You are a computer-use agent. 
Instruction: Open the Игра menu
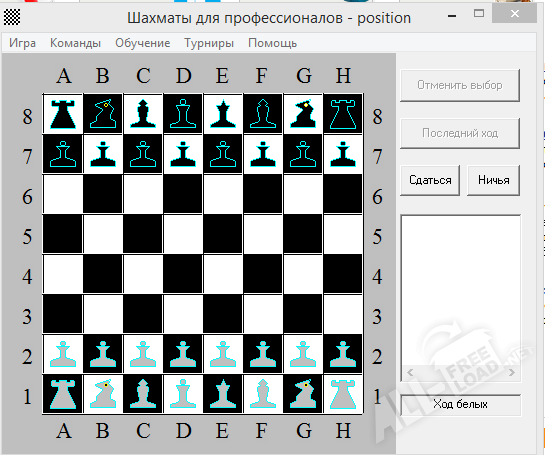[x=22, y=43]
